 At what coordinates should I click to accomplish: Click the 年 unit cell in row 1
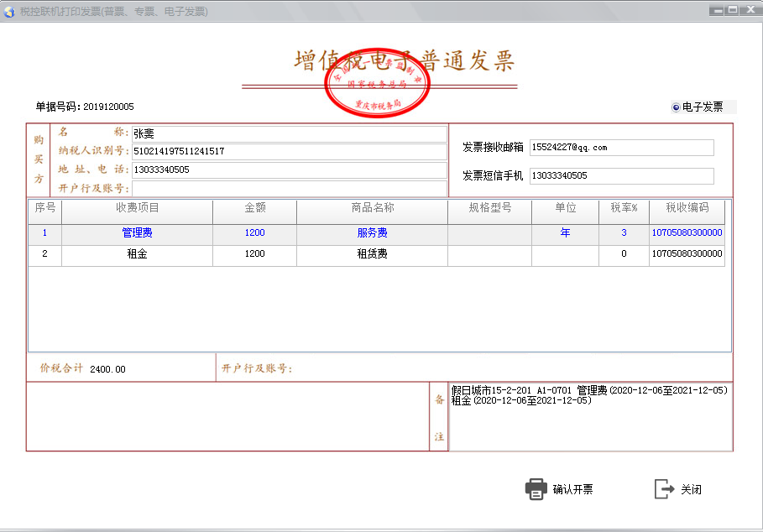coord(566,233)
